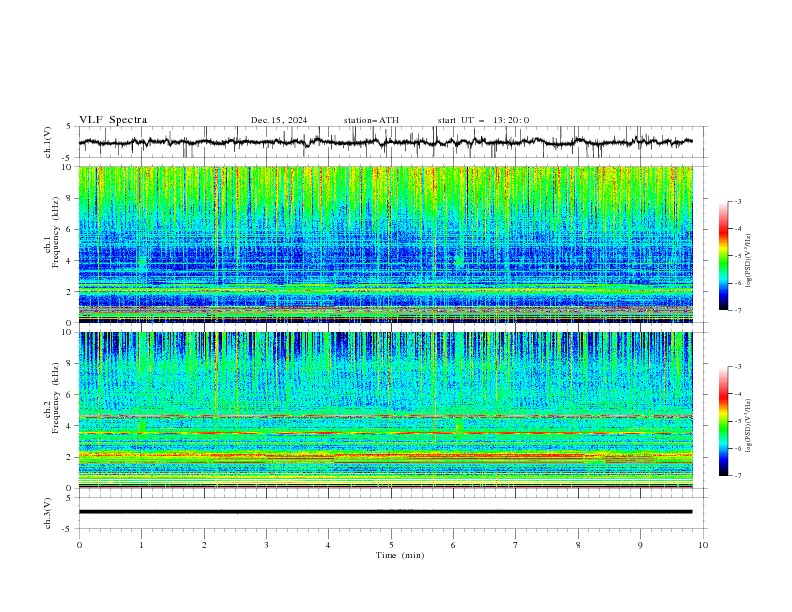Click the time axis tick label '6'
Screen dimensions: 792x612
point(453,545)
